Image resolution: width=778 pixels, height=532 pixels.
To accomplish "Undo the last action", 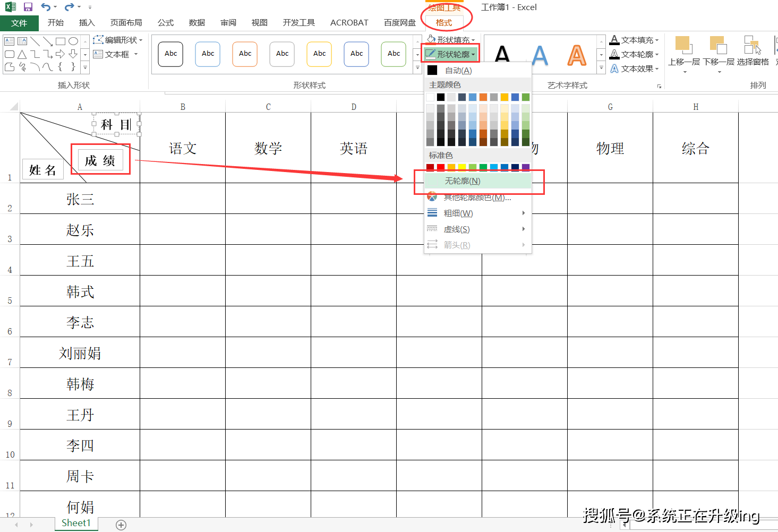I will tap(46, 7).
